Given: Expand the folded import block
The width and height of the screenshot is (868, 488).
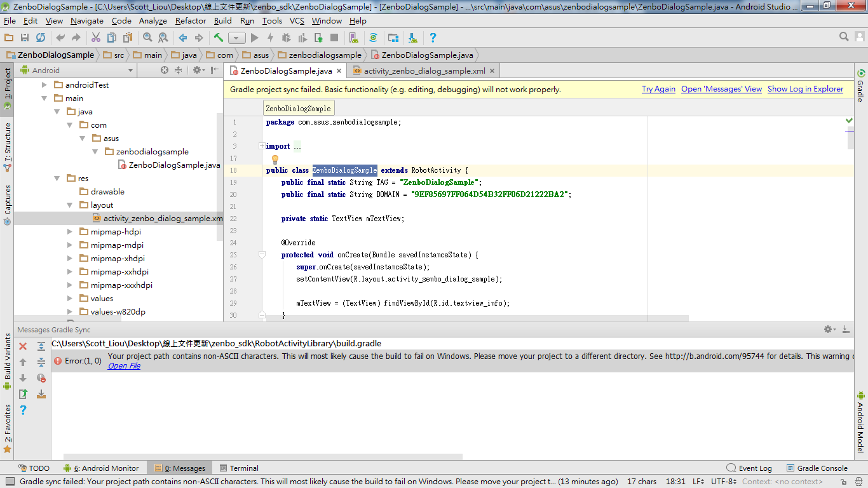Looking at the screenshot, I should 262,146.
